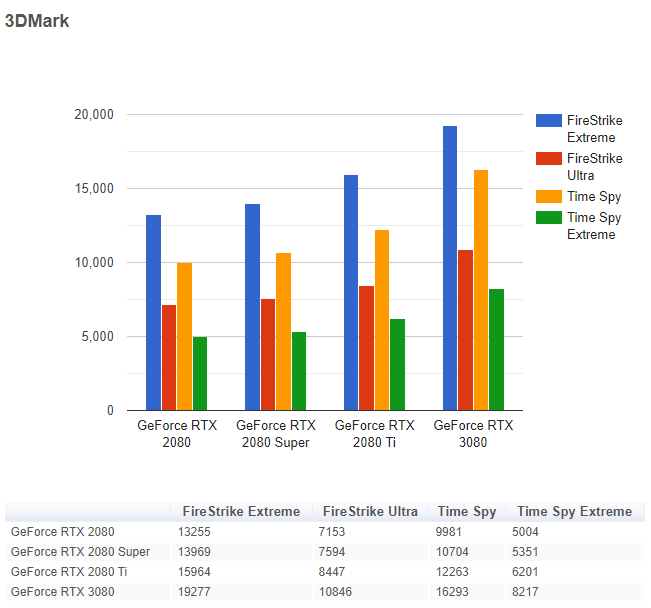651x608 pixels.
Task: Click the red FireStrike Ultra legend swatch
Action: click(548, 158)
